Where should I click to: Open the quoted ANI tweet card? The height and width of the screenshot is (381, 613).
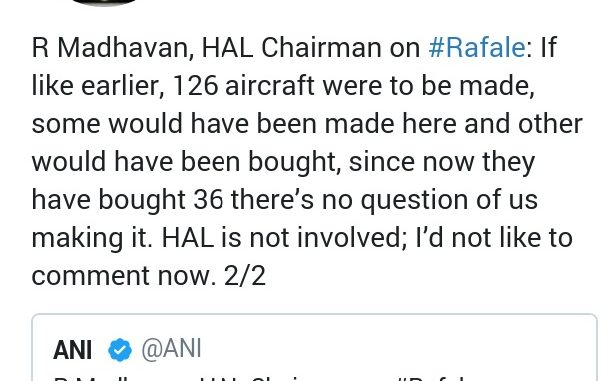click(x=314, y=347)
